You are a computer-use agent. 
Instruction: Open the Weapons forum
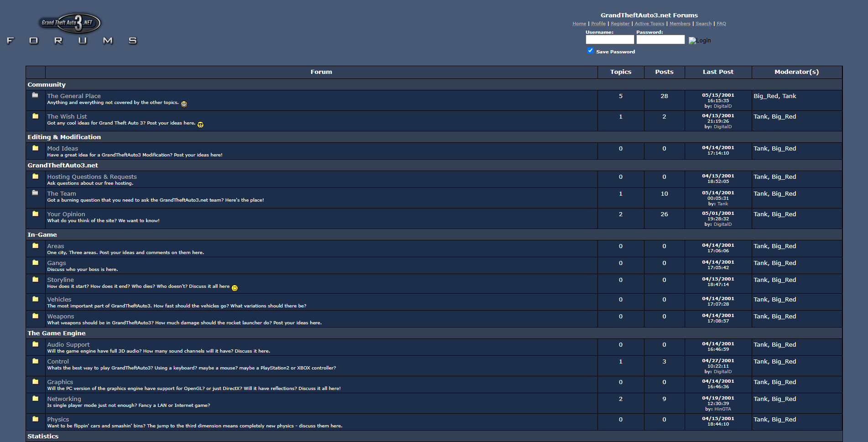[61, 316]
